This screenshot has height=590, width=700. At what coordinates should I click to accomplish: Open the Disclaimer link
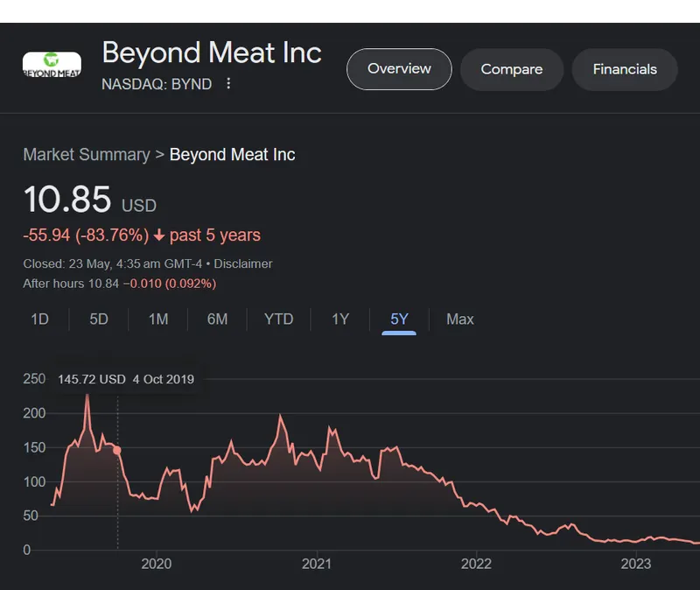click(243, 263)
